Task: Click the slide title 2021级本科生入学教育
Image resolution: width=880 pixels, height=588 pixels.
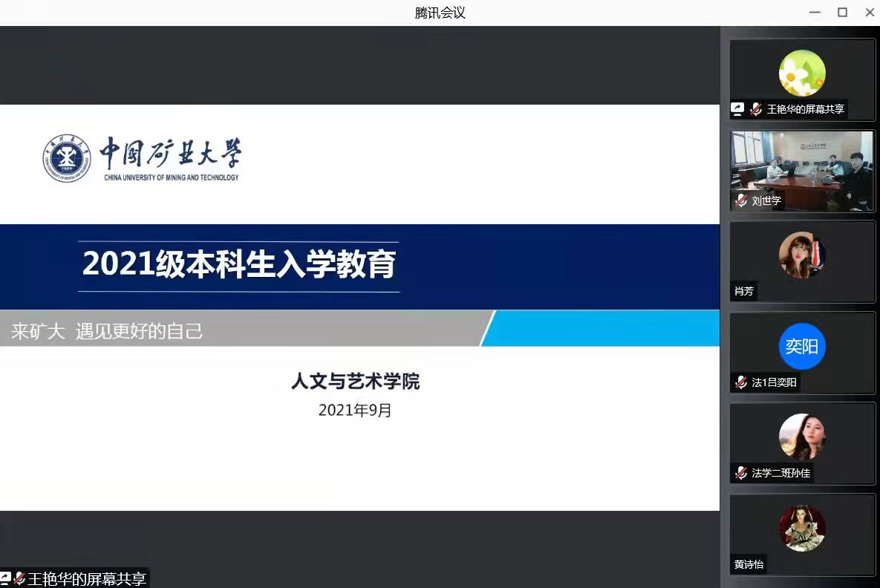Action: 239,264
